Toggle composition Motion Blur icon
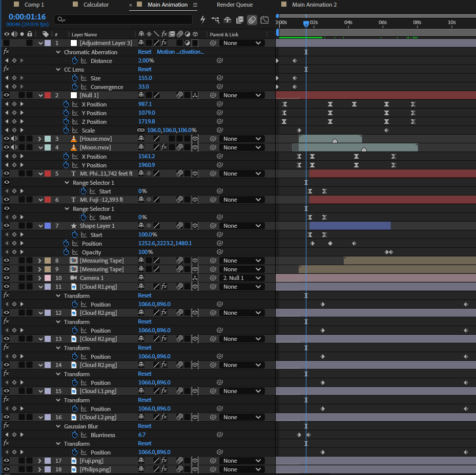This screenshot has height=475, width=476. point(252,20)
